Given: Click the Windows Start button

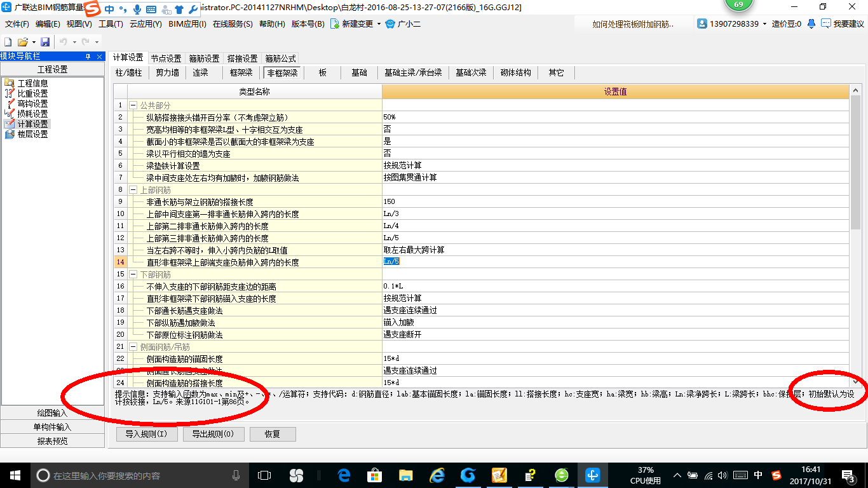Looking at the screenshot, I should [14, 475].
